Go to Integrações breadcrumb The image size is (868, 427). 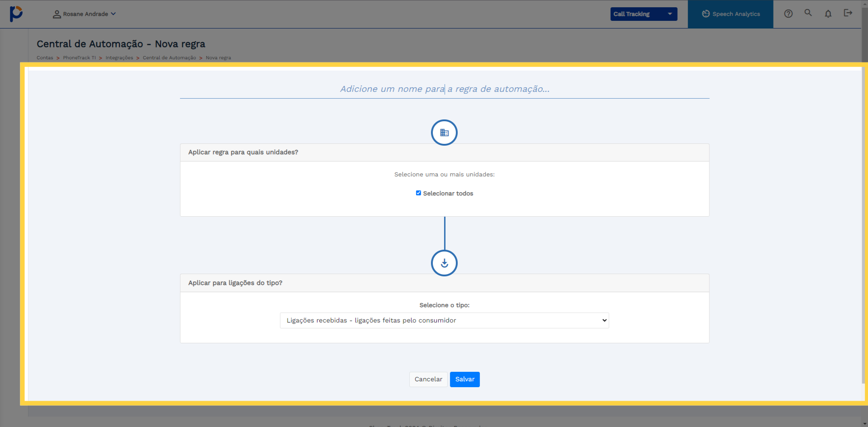pos(119,58)
